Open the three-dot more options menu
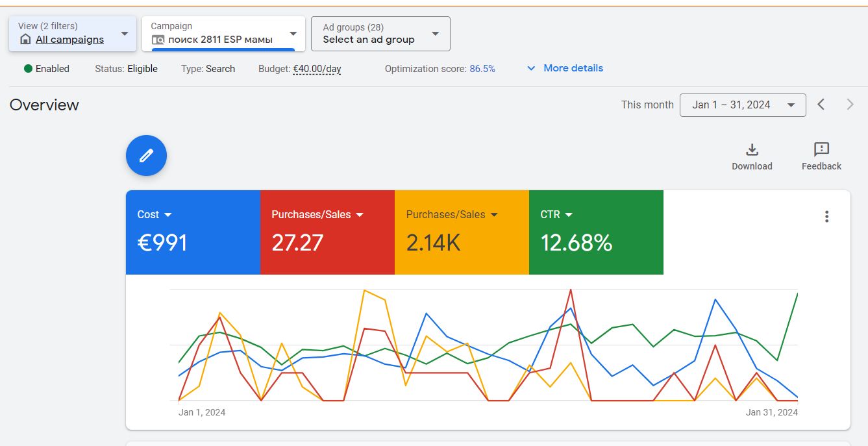 [x=826, y=217]
